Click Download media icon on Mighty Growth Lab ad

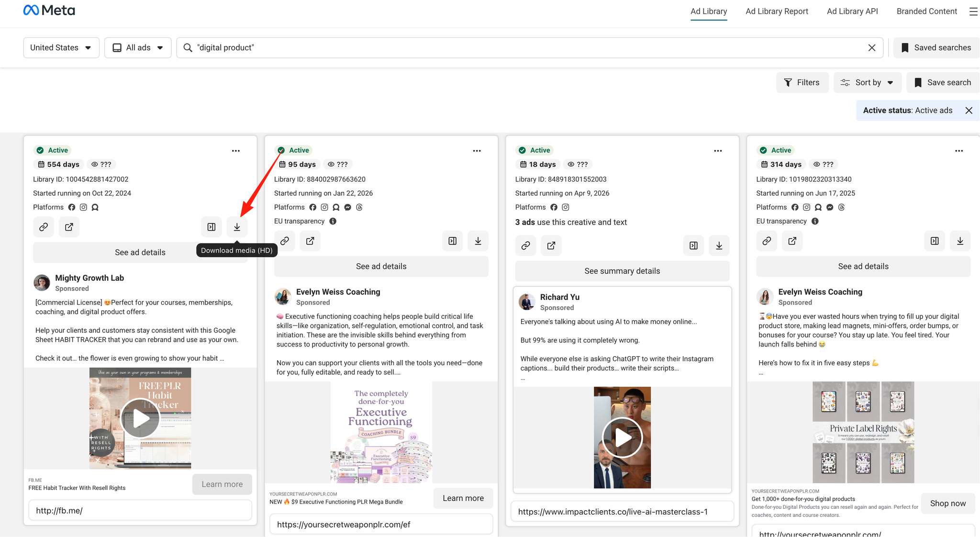[x=237, y=227]
